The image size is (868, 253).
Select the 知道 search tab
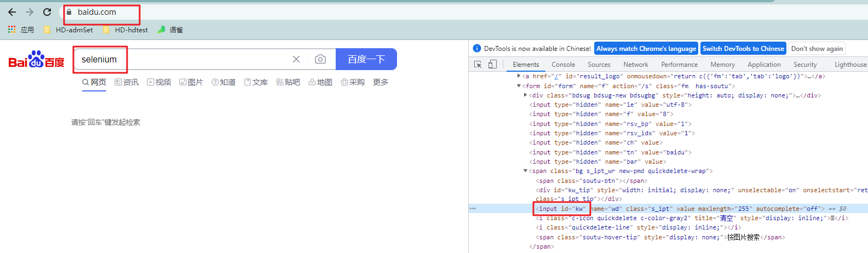click(x=223, y=82)
